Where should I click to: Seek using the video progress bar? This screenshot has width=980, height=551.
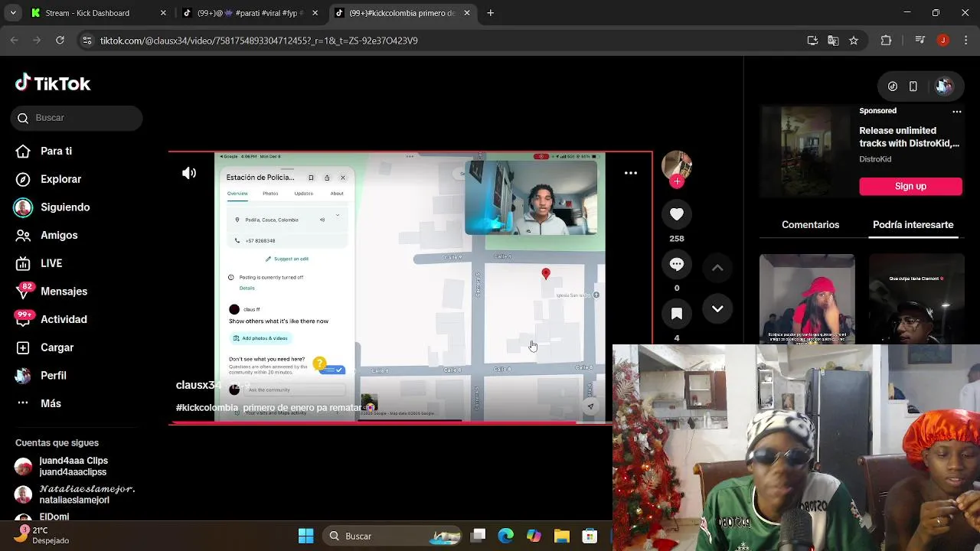(x=390, y=422)
